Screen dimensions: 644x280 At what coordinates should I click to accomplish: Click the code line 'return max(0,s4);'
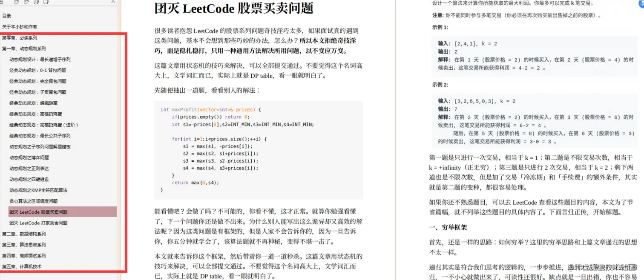(195, 183)
